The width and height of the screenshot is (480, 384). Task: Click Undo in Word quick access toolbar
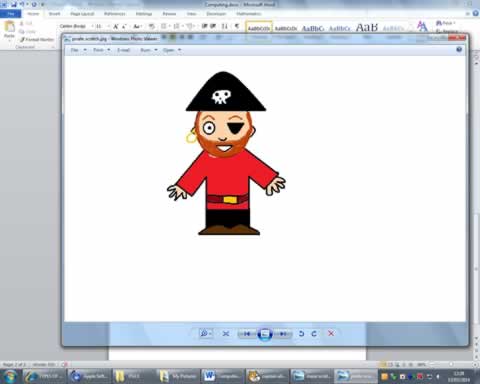22,4
